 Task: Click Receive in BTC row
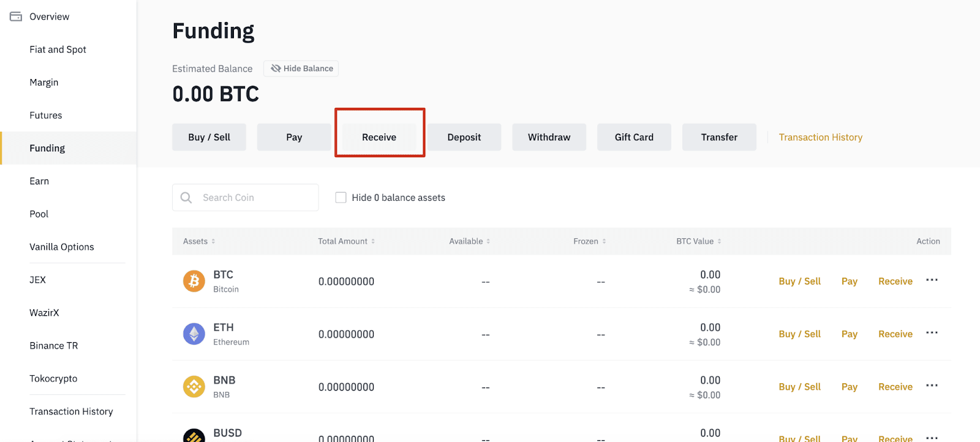point(895,281)
